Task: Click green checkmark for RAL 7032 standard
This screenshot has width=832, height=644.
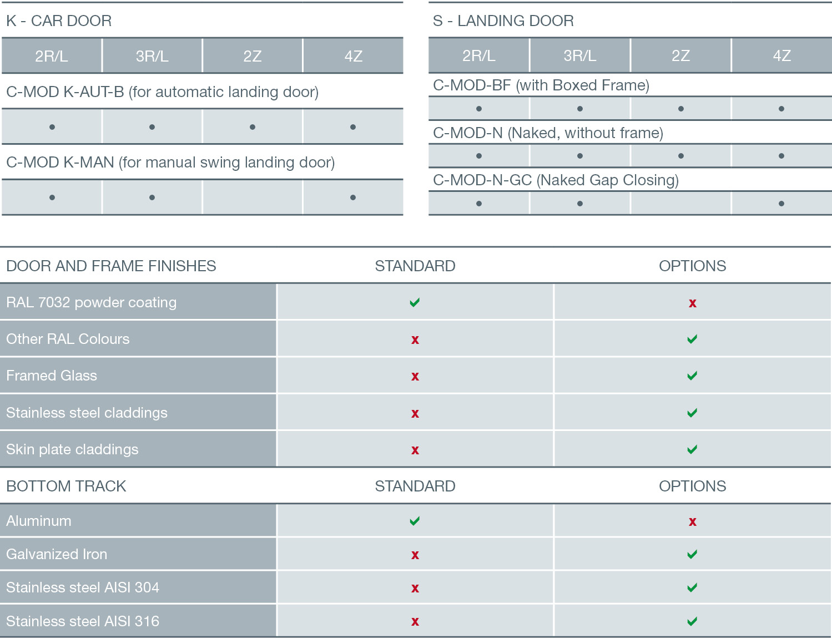Action: (415, 302)
